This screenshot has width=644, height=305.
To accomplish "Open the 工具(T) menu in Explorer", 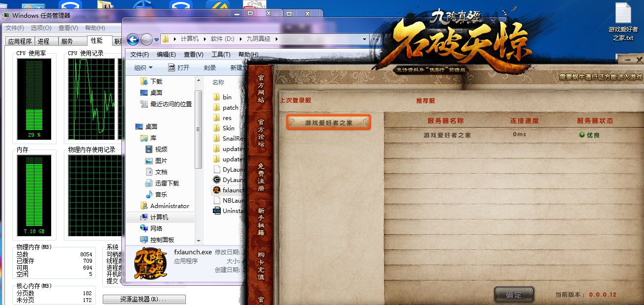I will point(221,54).
